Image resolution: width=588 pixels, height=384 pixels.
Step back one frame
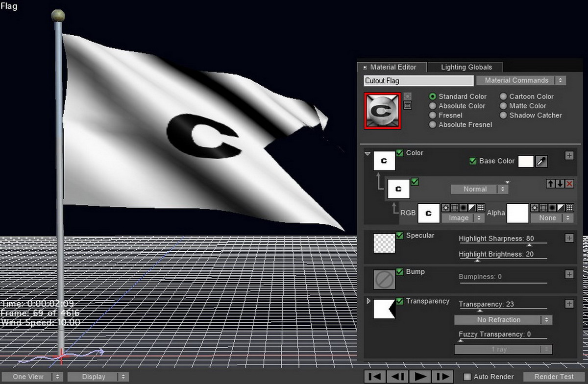396,377
